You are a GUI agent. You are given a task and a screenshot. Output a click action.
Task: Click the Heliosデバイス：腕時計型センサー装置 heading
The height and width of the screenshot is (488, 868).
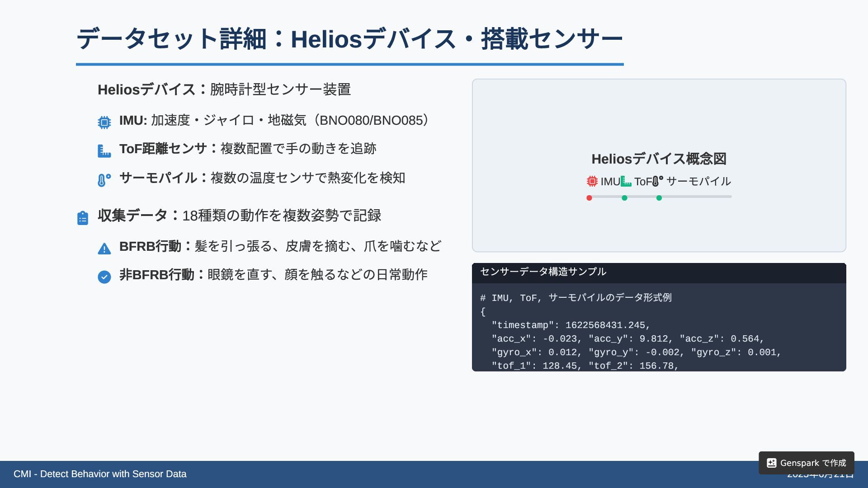point(224,89)
